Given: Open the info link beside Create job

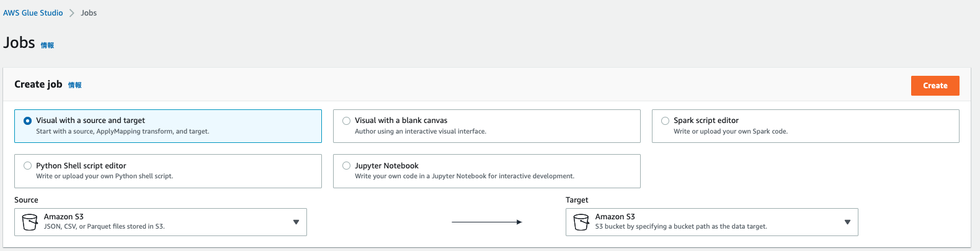Looking at the screenshot, I should coord(74,85).
